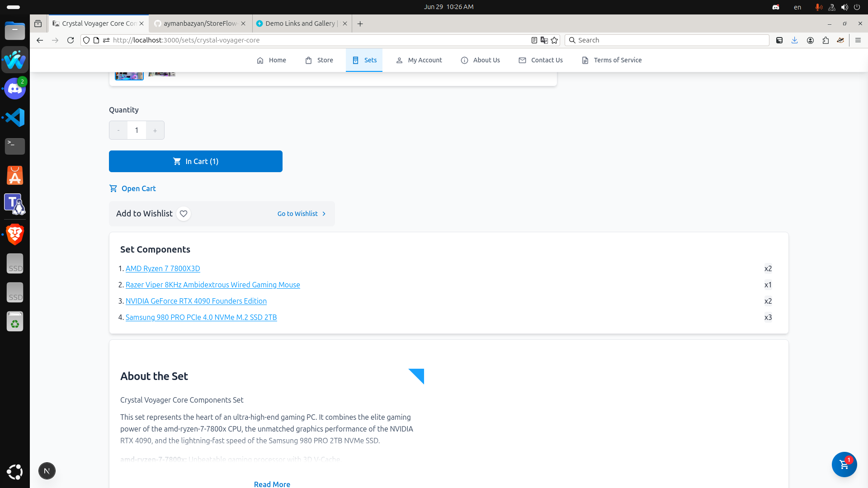
Task: Click the Ubuntu Show Applications icon
Action: point(15,472)
